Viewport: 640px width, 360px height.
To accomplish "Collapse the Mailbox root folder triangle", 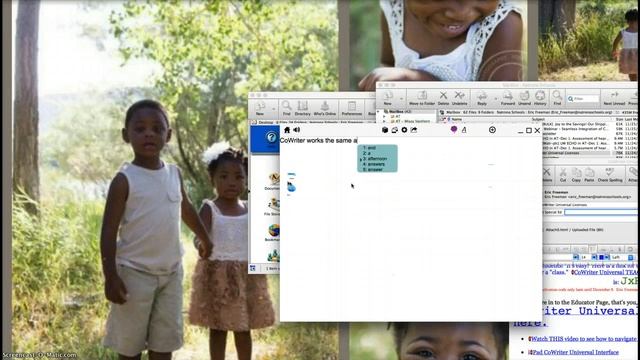I will 378,111.
